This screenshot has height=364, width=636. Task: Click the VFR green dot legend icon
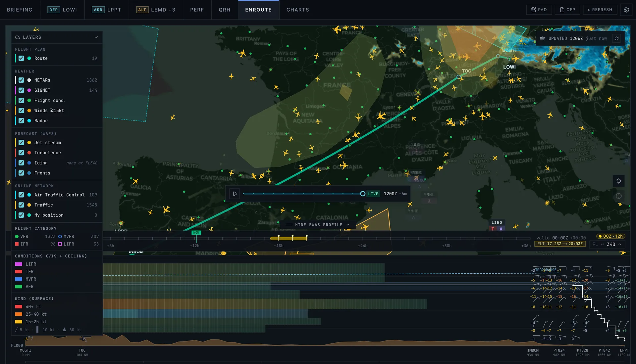(x=17, y=237)
